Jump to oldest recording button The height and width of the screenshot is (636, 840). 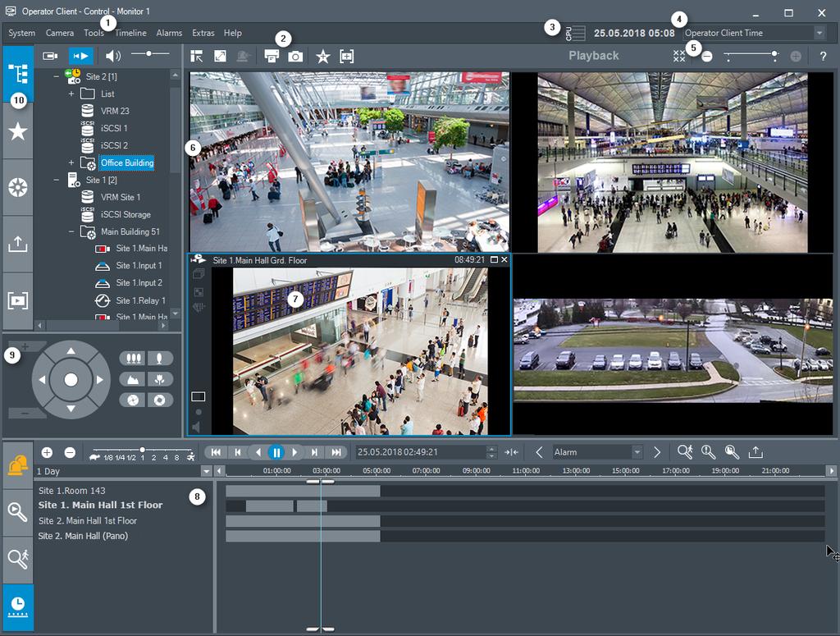point(216,452)
